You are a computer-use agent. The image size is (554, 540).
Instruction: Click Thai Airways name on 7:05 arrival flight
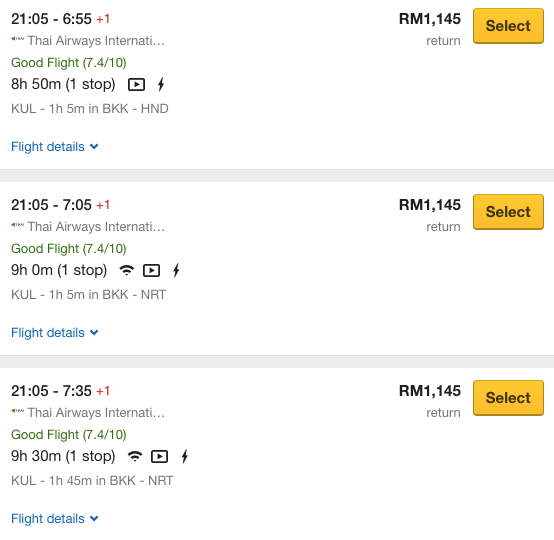[x=96, y=227]
